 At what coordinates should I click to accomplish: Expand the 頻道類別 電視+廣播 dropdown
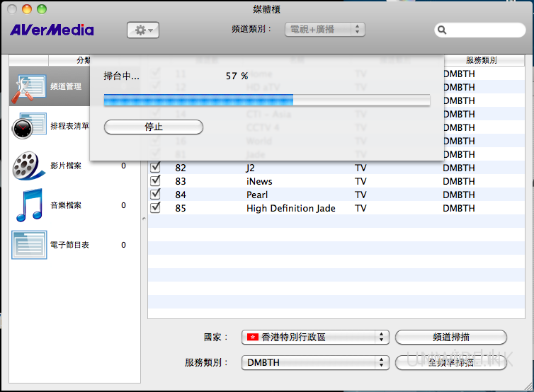(x=324, y=30)
